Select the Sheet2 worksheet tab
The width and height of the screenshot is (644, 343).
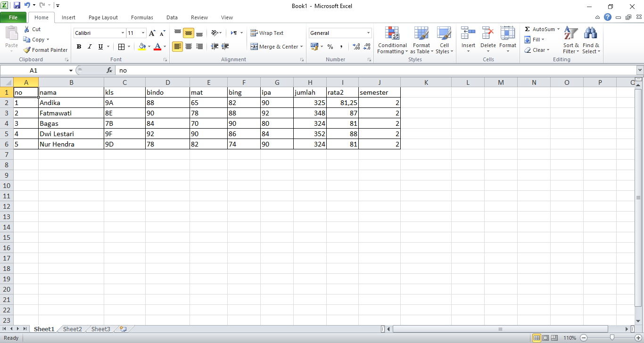(x=72, y=329)
